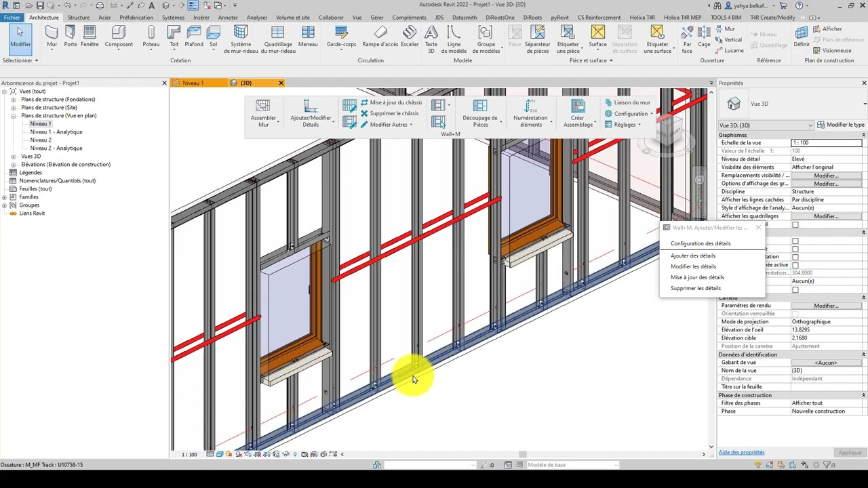Click Supprimer le châssis
The height and width of the screenshot is (488, 868).
tap(389, 114)
